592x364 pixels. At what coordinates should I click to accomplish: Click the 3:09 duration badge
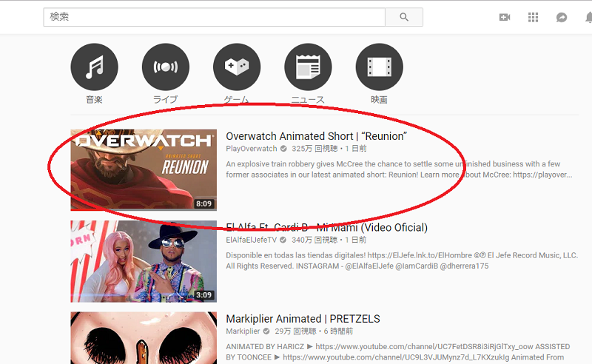pos(203,295)
